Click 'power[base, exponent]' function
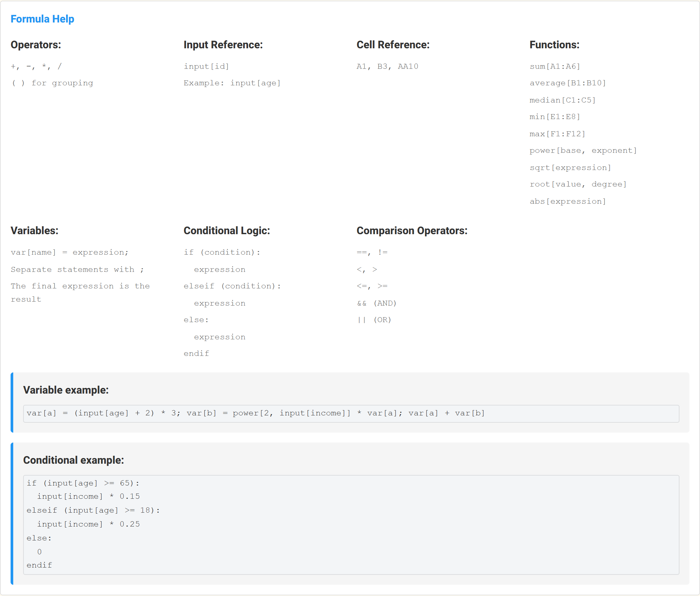The image size is (700, 596). (584, 150)
